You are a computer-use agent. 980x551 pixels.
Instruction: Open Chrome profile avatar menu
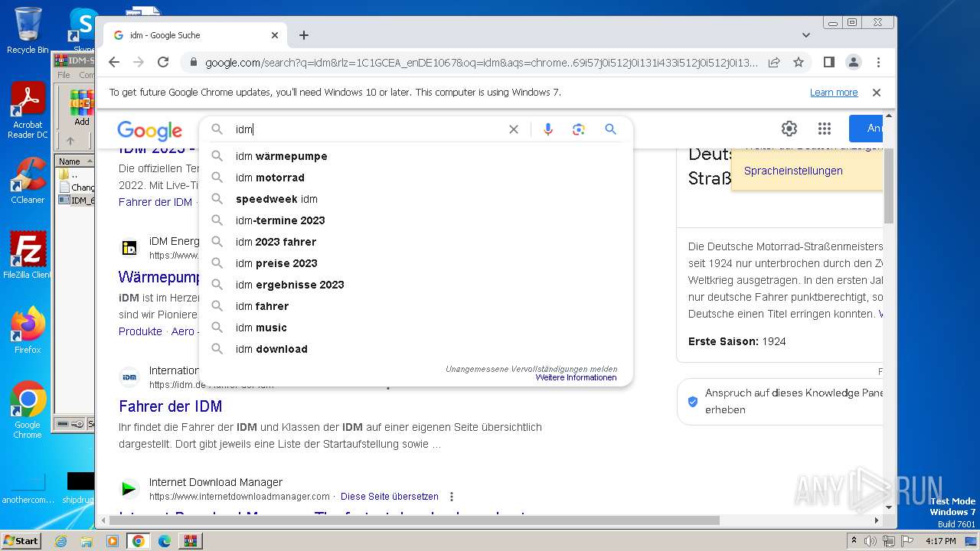(x=853, y=62)
